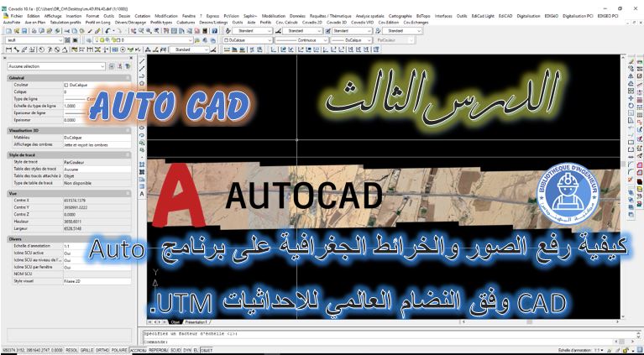Toggle REPEROBJ object tracking
Screen dimensions: 644x355
tap(158, 350)
